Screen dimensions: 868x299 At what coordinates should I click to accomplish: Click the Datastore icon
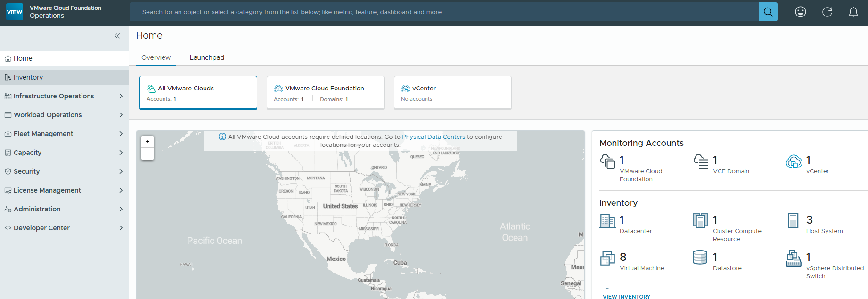tap(700, 258)
